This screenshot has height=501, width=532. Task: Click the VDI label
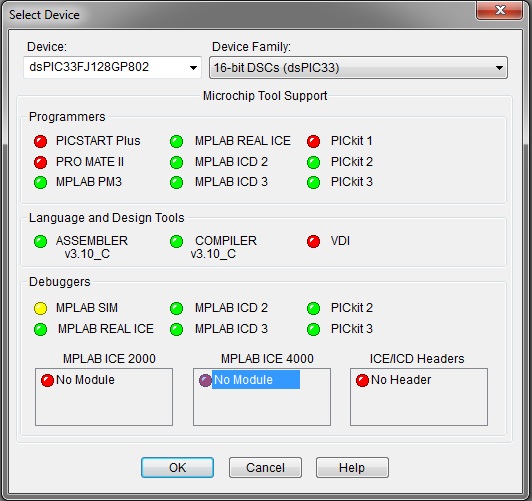coord(340,241)
